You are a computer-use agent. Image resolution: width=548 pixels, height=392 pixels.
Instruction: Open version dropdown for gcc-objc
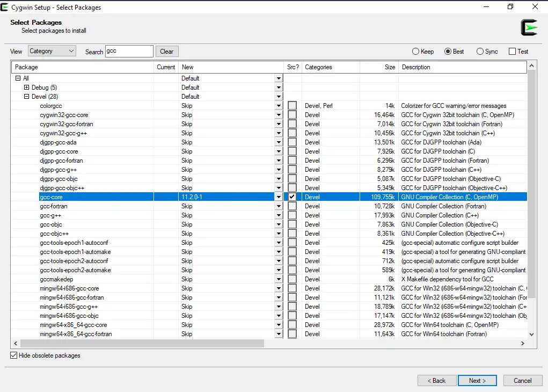click(x=279, y=224)
